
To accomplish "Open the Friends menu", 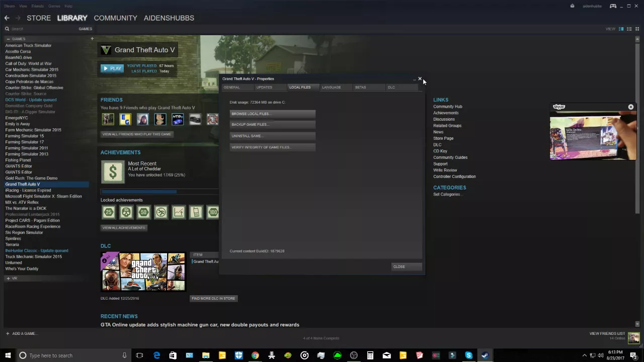I will (37, 6).
